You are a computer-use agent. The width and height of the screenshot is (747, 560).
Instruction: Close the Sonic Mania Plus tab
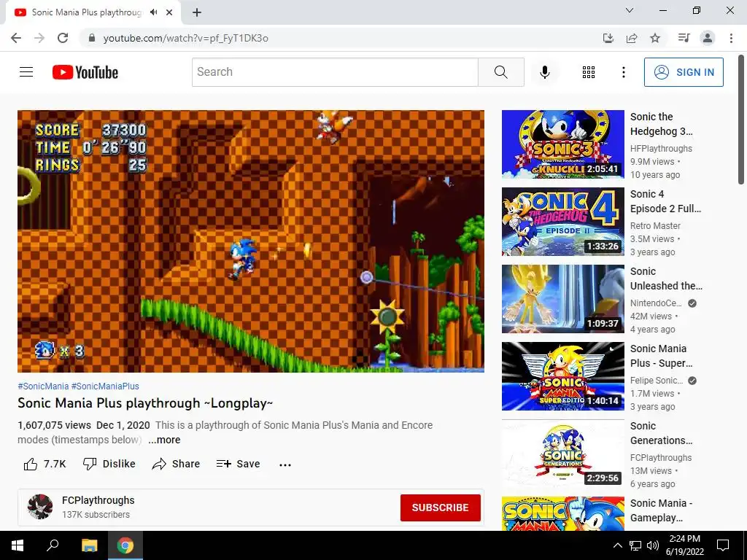point(169,12)
